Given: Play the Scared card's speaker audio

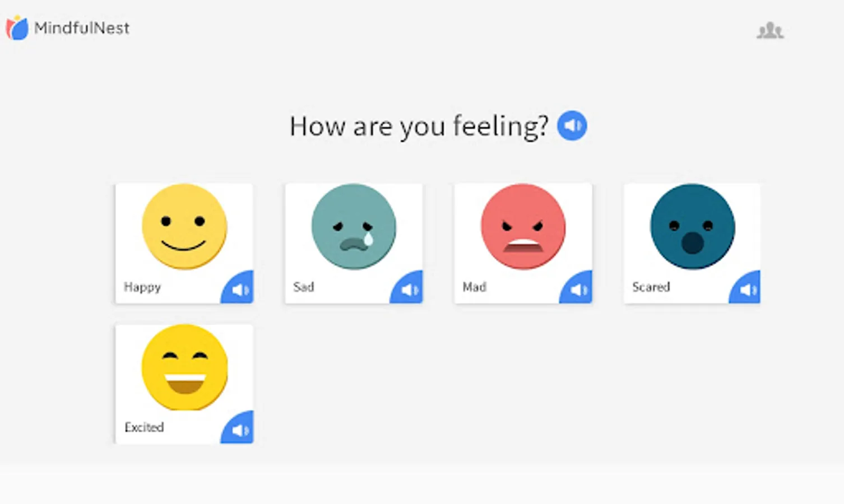Looking at the screenshot, I should point(746,288).
